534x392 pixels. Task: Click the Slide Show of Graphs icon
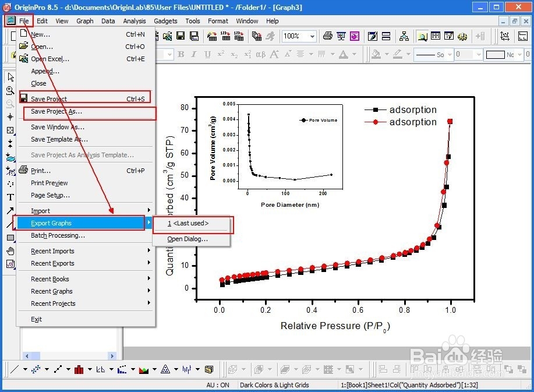pos(341,36)
